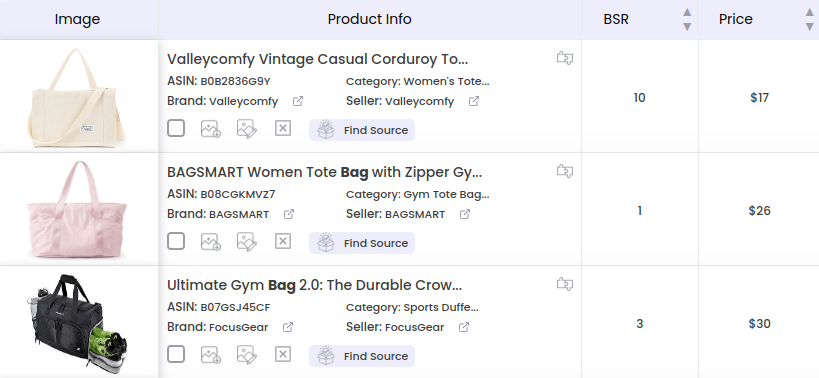Select the BAGSMART Women Tote Bag checkbox

click(x=176, y=241)
